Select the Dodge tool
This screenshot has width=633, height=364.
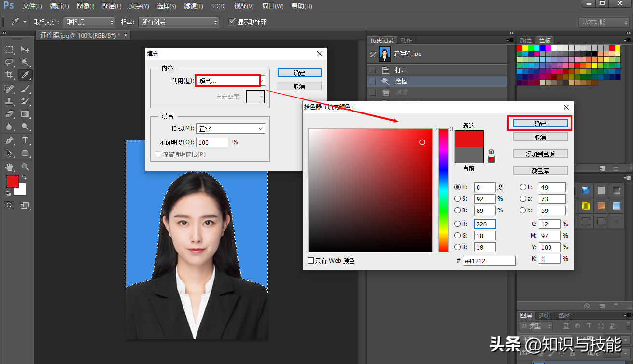click(x=25, y=126)
